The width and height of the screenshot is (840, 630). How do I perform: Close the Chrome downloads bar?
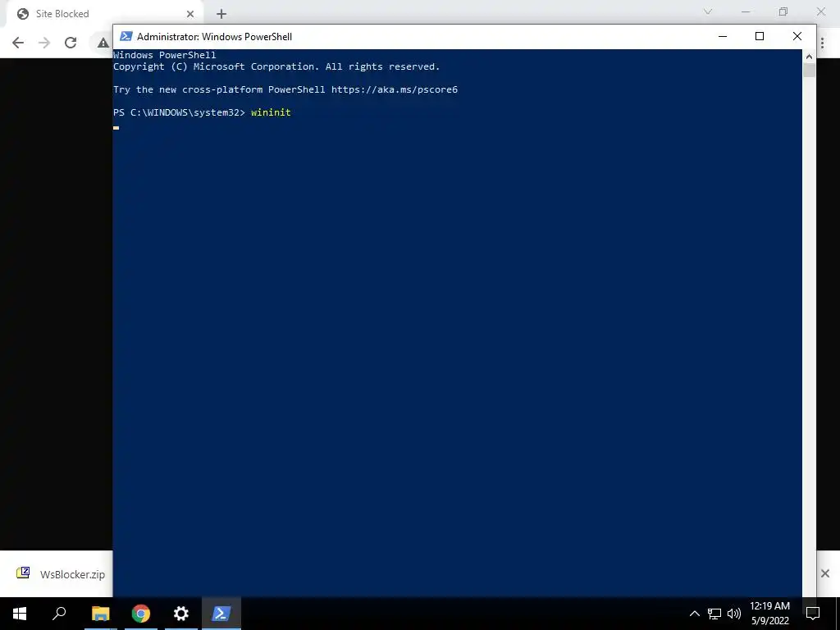(x=825, y=573)
